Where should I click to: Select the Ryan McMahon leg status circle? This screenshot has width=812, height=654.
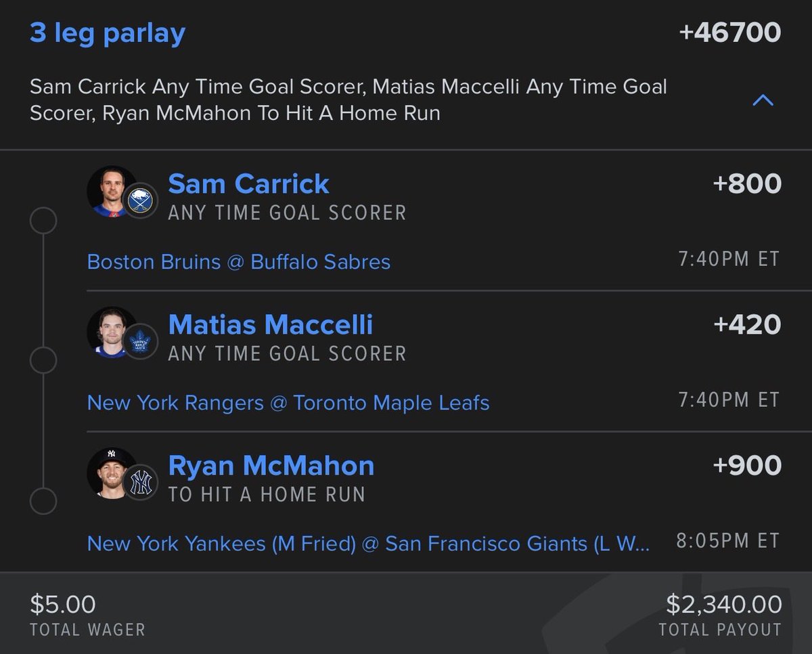(43, 502)
